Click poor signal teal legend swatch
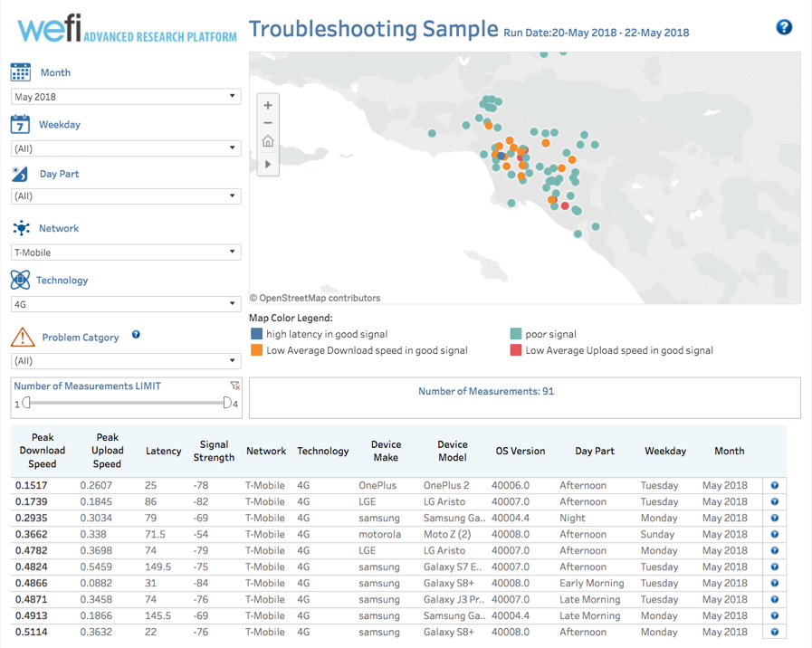This screenshot has height=648, width=812. point(516,334)
